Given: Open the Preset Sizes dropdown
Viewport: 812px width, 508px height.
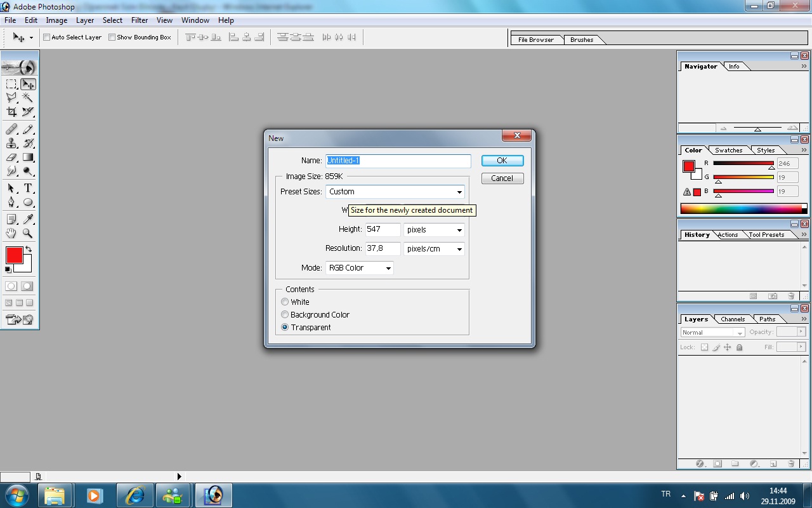Looking at the screenshot, I should click(x=395, y=192).
